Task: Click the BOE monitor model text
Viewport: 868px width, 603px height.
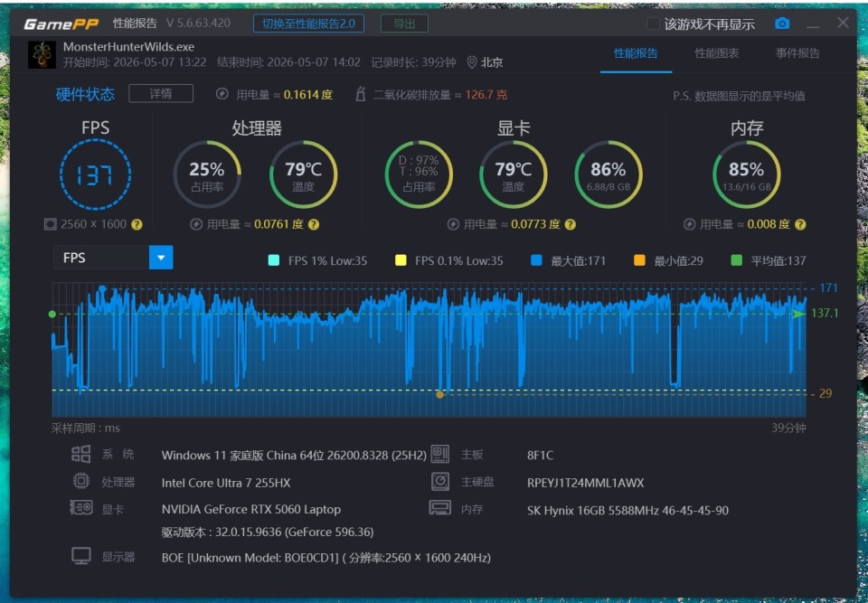Action: click(326, 558)
